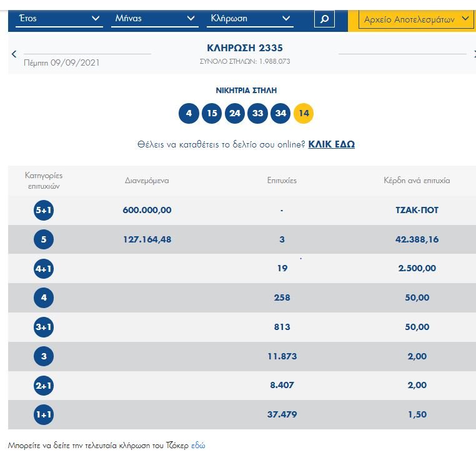The height and width of the screenshot is (455, 476).
Task: Click the 1+1 category badge
Action: (x=44, y=415)
